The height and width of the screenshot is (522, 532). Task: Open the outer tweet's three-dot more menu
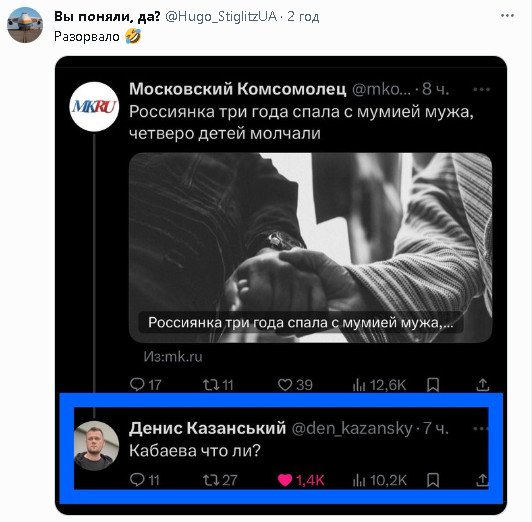(507, 16)
